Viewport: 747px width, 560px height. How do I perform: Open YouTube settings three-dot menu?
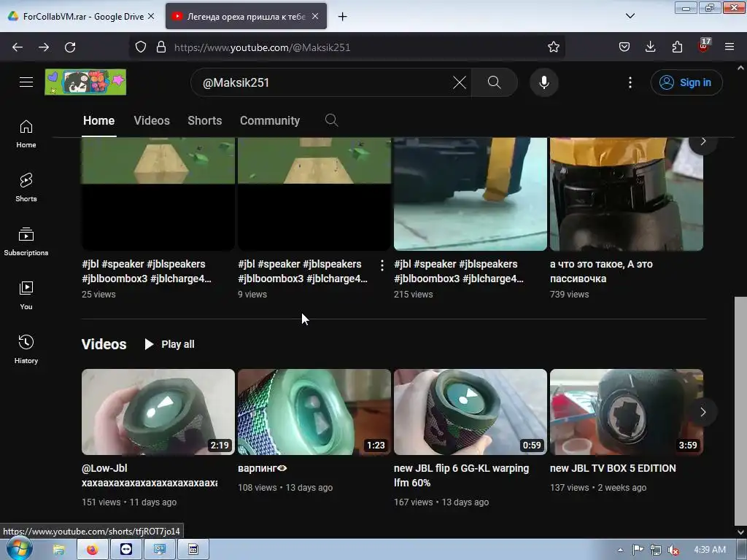click(630, 82)
